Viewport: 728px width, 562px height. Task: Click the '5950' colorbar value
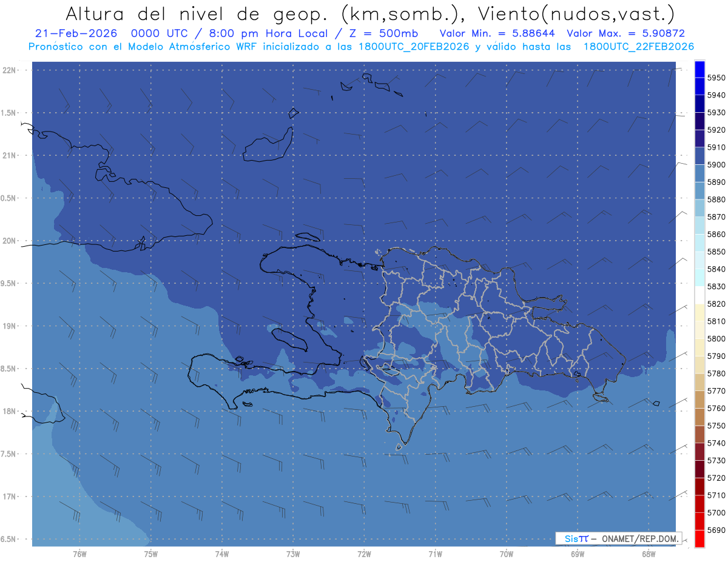[x=716, y=78]
